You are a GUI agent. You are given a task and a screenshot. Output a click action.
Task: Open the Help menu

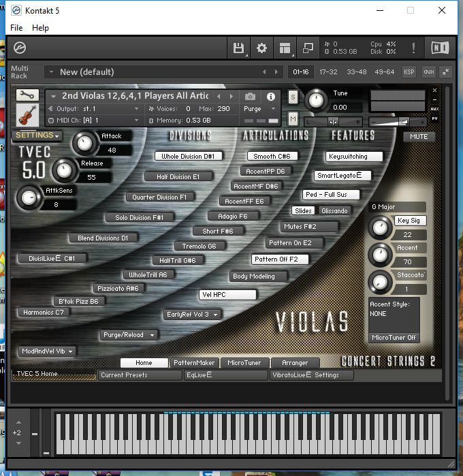(40, 28)
